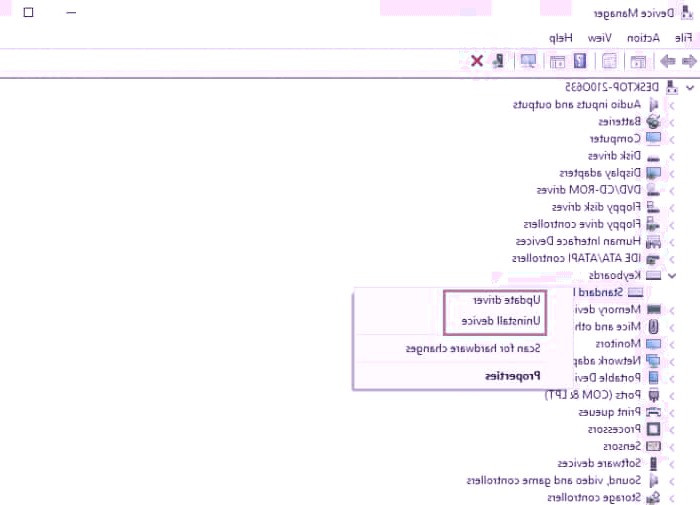
Task: Collapse the Keyboards tree node
Action: click(x=672, y=275)
